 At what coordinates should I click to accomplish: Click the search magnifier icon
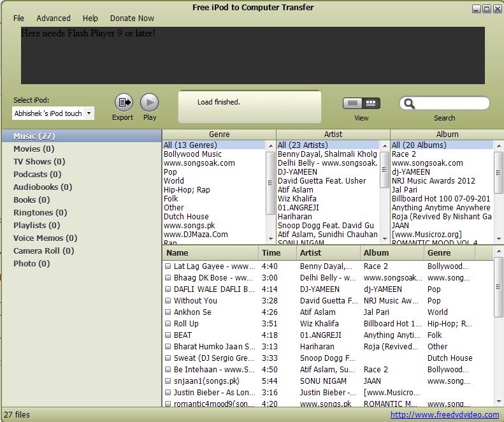click(x=410, y=104)
